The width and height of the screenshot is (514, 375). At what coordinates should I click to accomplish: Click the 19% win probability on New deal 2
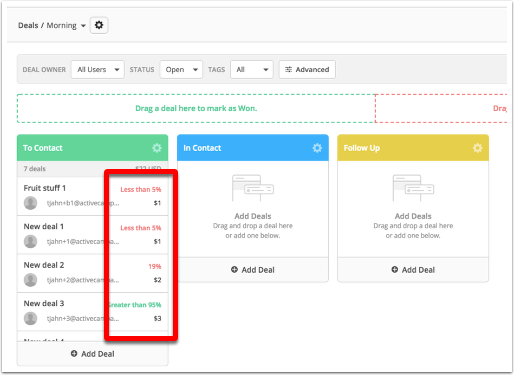[x=155, y=266]
